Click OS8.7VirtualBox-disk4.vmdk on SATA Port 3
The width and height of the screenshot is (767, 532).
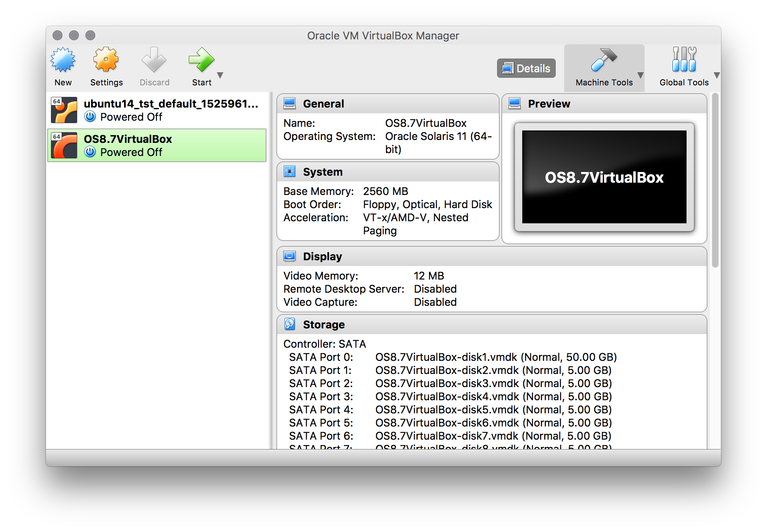point(494,397)
